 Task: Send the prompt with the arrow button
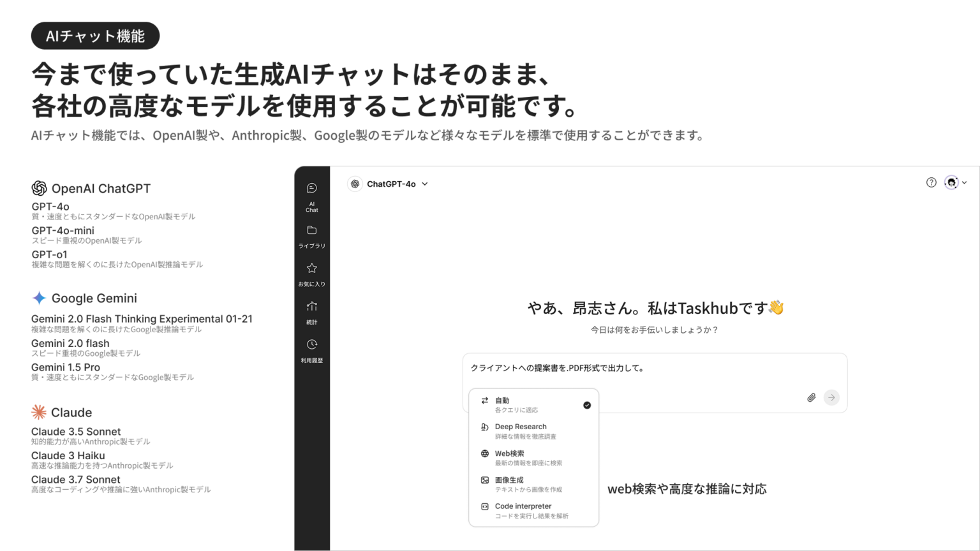pyautogui.click(x=831, y=397)
